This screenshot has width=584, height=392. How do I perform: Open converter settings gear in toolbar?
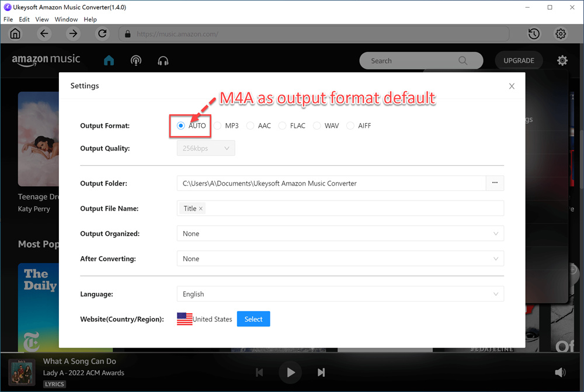(561, 34)
